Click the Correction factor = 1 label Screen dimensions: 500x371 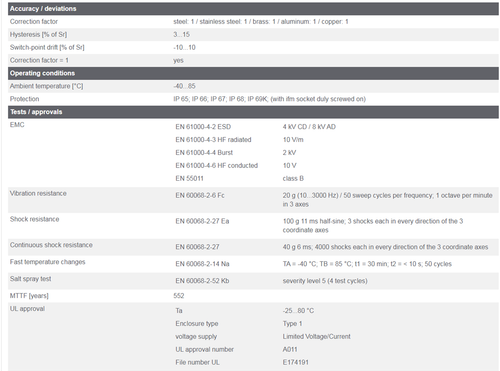click(x=39, y=61)
